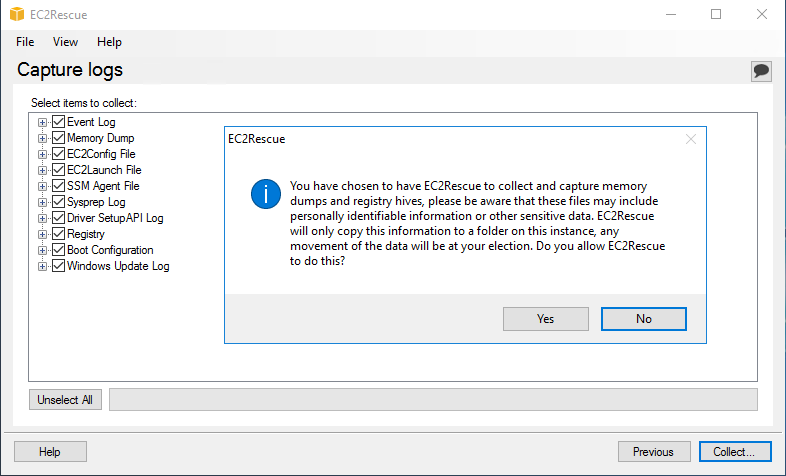This screenshot has height=476, width=786.
Task: Expand the EC2Launch File tree node
Action: [43, 170]
